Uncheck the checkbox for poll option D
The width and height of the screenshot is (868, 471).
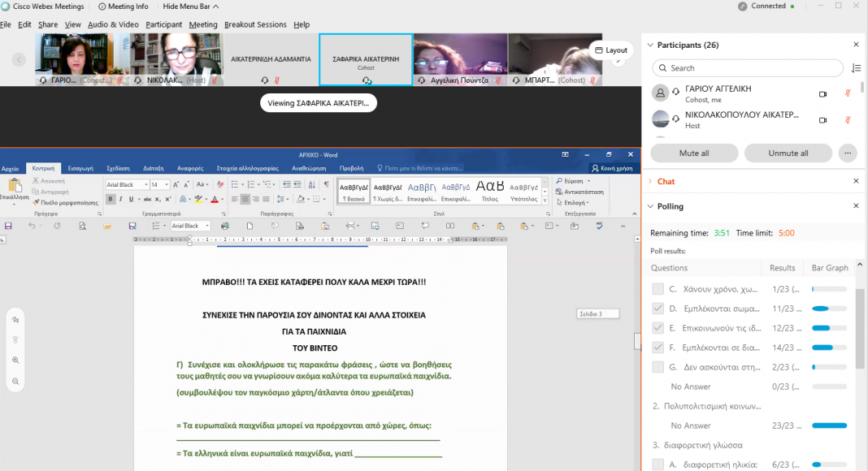click(658, 309)
